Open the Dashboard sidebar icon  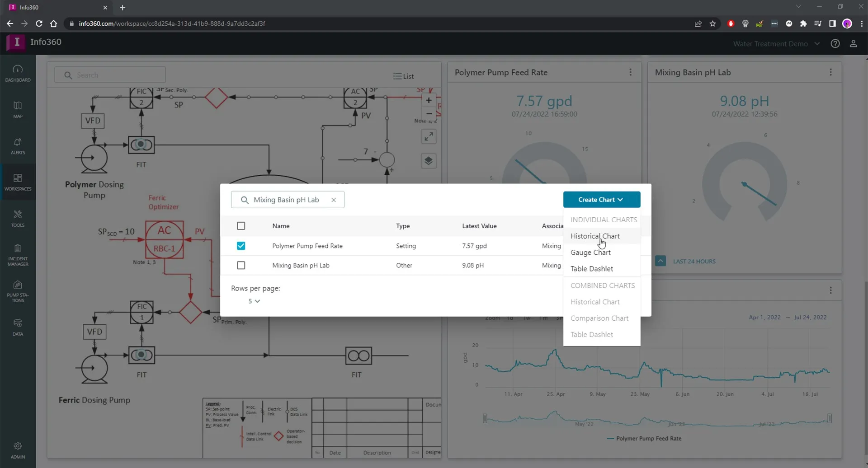click(x=18, y=73)
